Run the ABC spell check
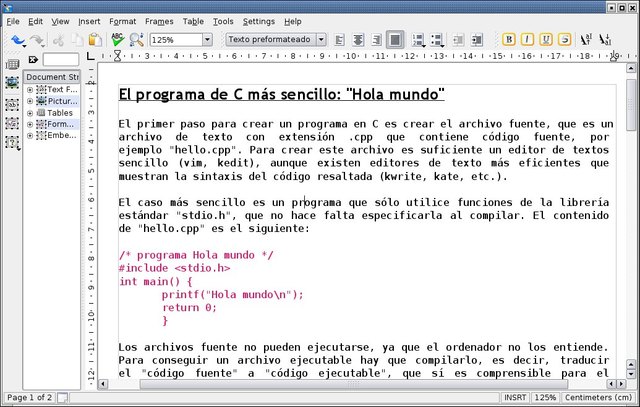 tap(118, 40)
